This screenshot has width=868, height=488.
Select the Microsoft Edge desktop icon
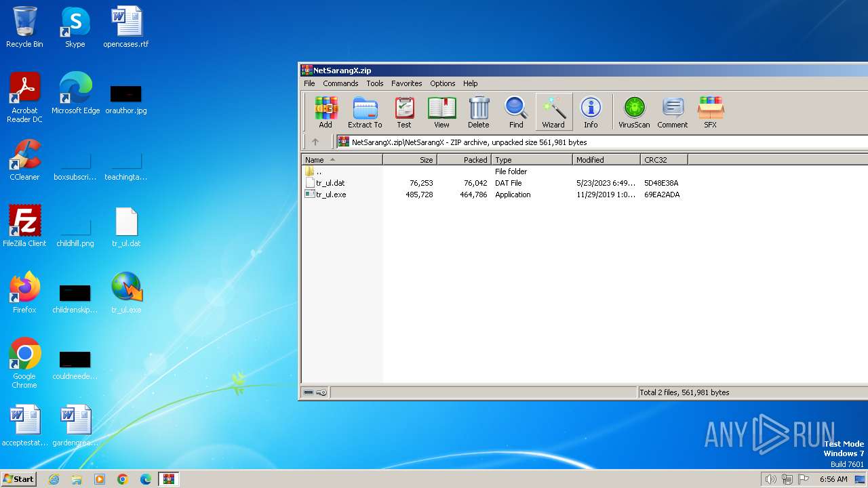[x=75, y=94]
